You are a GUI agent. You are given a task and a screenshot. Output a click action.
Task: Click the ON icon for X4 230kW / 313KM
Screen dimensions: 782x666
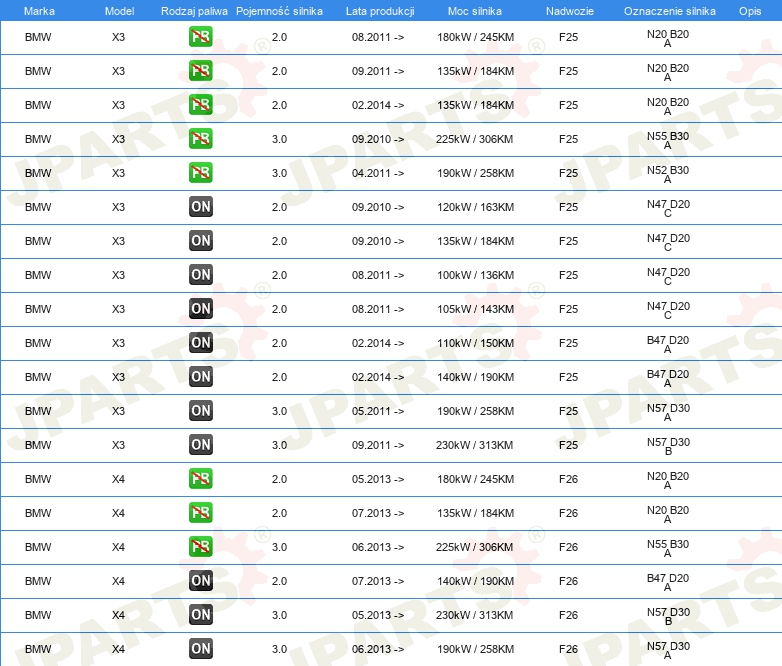[201, 615]
